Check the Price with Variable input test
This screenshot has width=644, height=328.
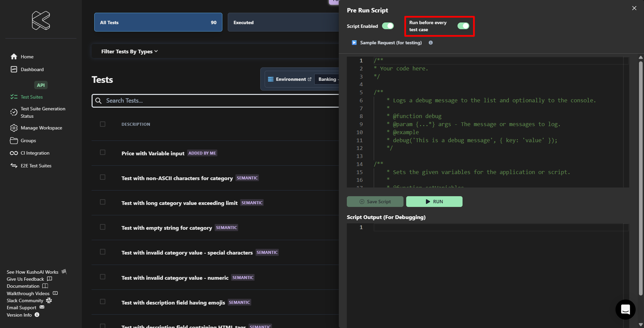tap(103, 153)
